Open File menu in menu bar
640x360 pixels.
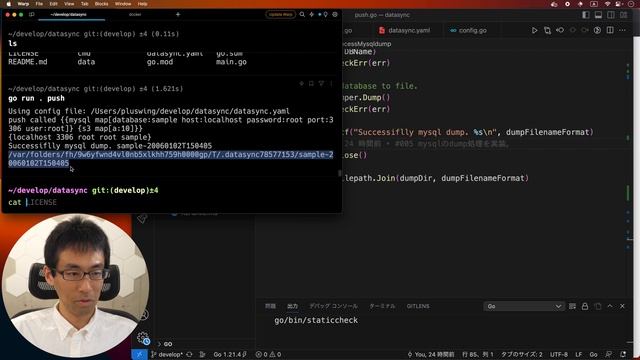tap(39, 4)
